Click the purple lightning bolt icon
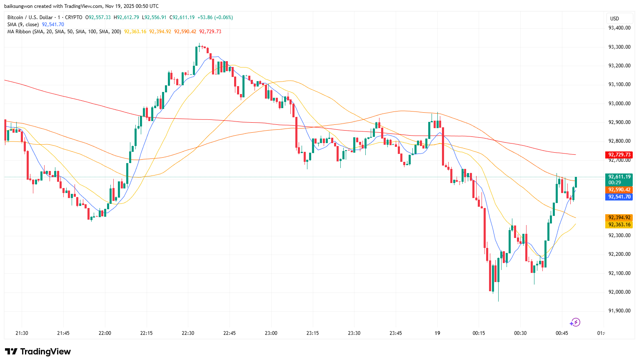The image size is (639, 364). 575,322
